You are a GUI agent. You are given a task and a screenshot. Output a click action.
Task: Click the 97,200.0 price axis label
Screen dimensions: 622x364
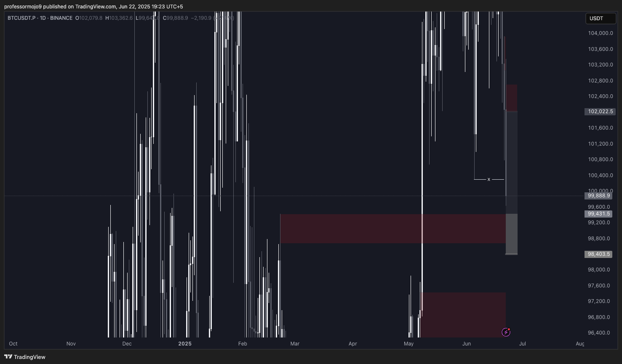[x=599, y=301]
